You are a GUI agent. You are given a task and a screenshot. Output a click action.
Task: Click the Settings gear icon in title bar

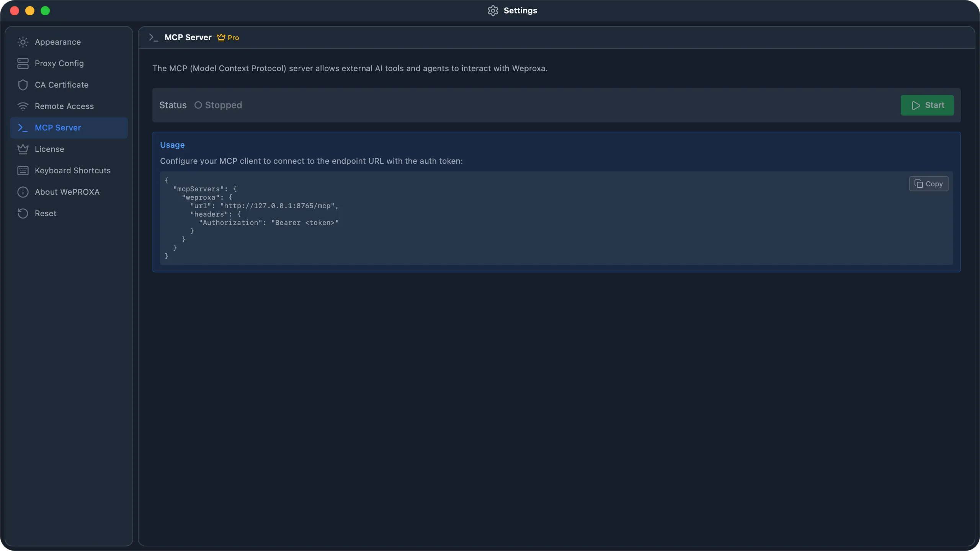click(x=493, y=11)
